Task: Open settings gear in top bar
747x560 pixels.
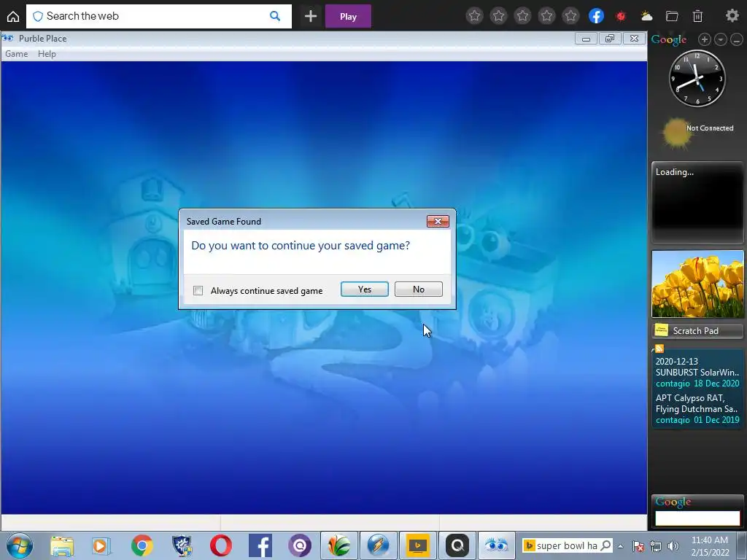Action: click(x=732, y=16)
